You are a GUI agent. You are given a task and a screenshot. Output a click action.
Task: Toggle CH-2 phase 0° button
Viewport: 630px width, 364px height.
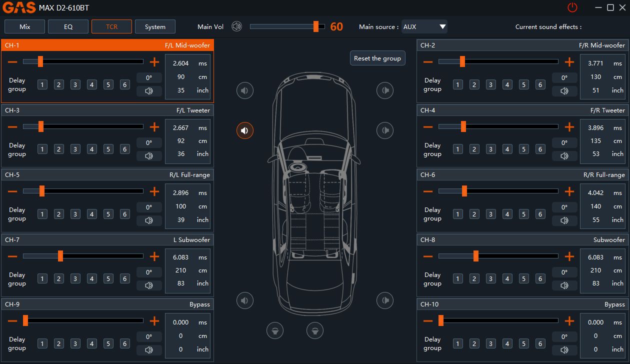click(x=564, y=78)
